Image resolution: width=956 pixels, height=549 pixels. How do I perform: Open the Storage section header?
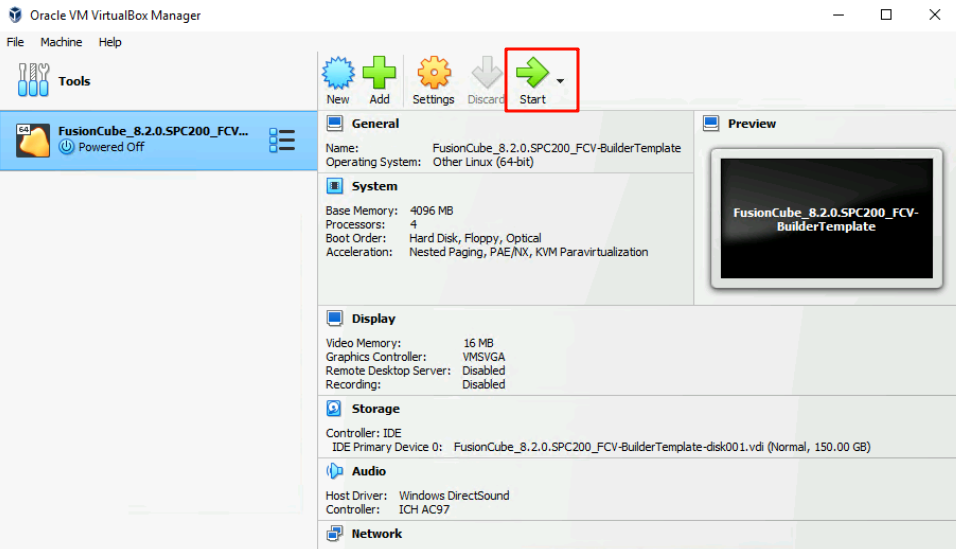(375, 409)
